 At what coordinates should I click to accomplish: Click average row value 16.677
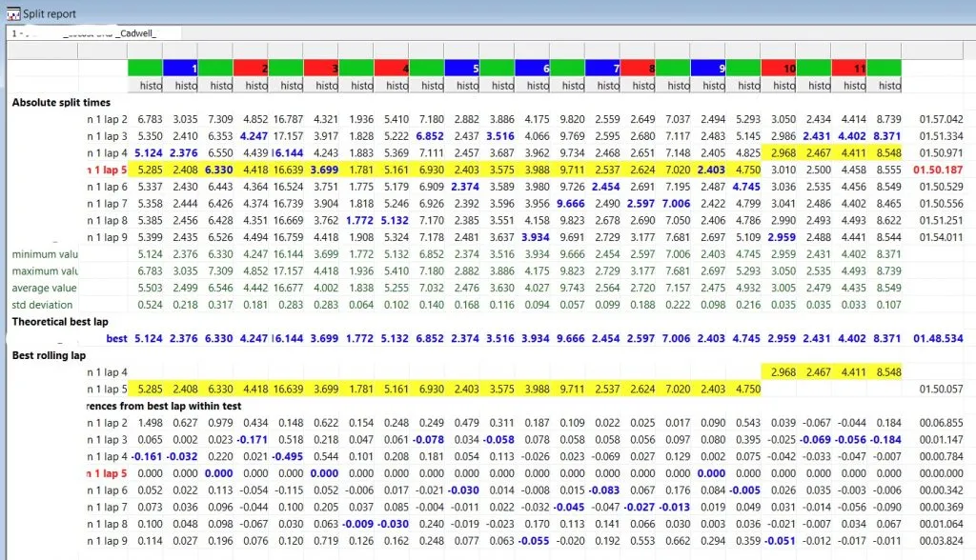click(x=288, y=288)
